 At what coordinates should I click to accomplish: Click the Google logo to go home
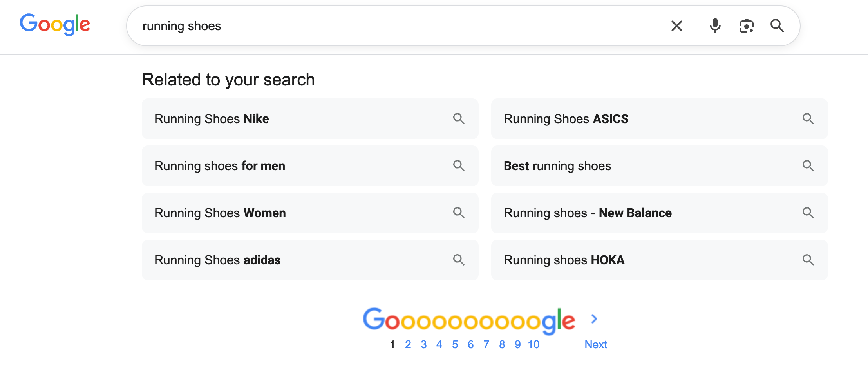pos(55,24)
